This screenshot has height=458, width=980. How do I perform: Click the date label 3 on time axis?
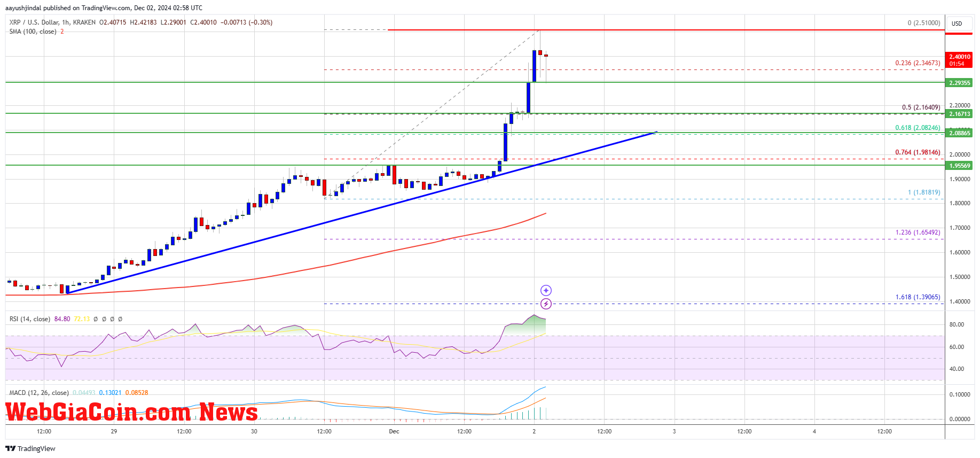point(674,431)
